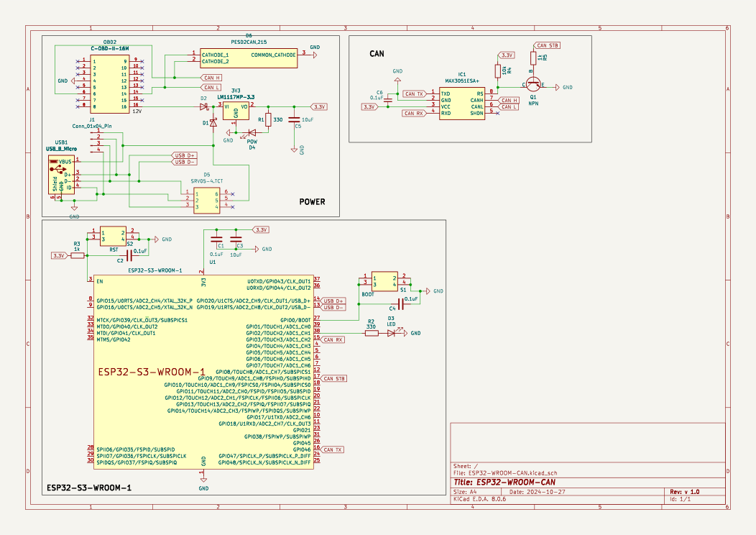Click the Title: ESP32-WROOM-CAN field
Image resolution: width=756 pixels, height=535 pixels.
point(504,482)
